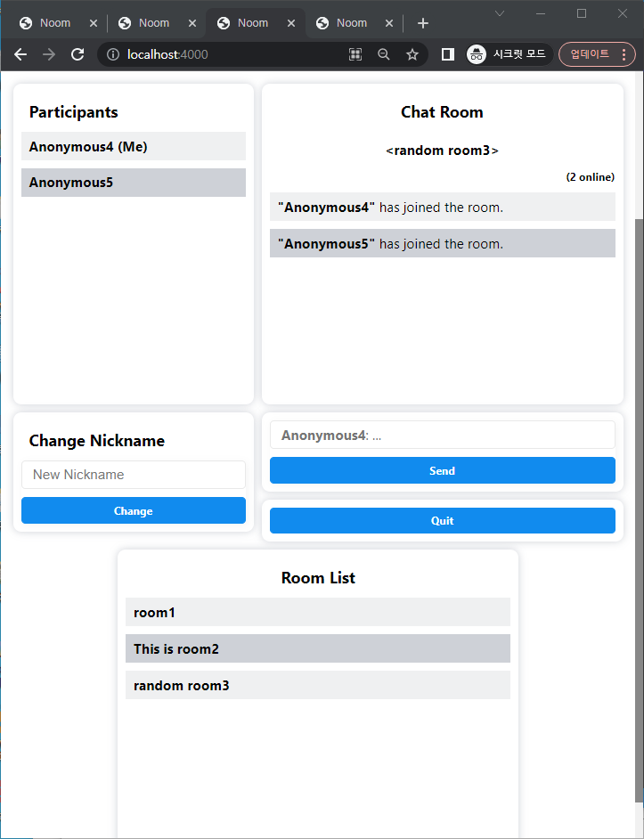Click the QR code icon in address bar
This screenshot has width=644, height=839.
pos(355,54)
